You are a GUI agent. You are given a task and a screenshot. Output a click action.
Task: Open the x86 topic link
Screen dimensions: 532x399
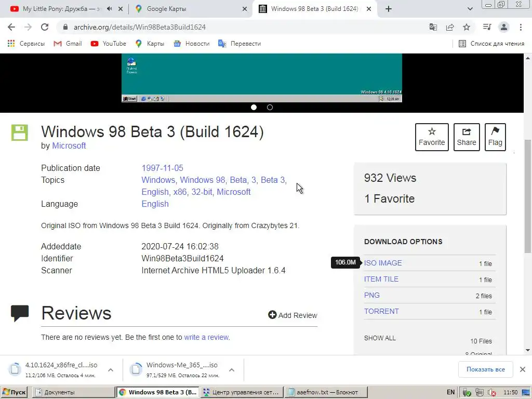click(180, 192)
